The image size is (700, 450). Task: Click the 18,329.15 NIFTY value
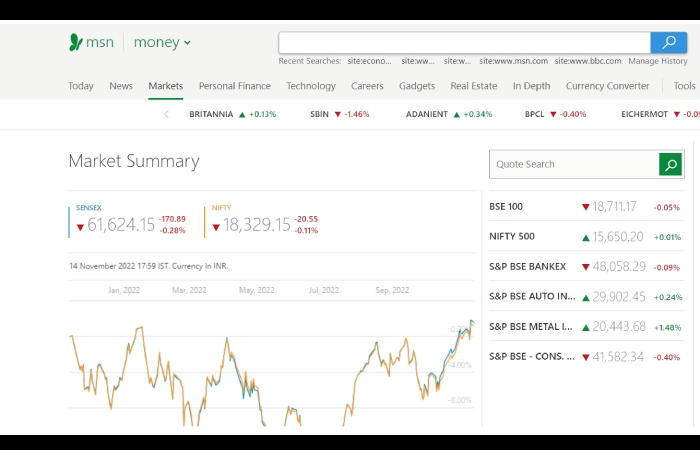[257, 225]
